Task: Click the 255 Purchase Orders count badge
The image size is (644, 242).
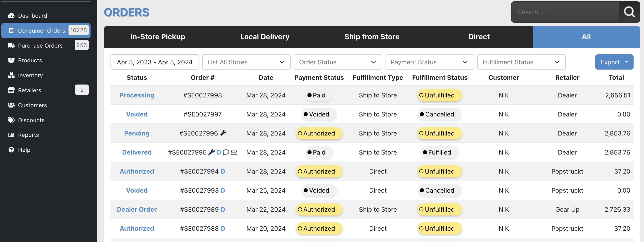Action: point(81,45)
